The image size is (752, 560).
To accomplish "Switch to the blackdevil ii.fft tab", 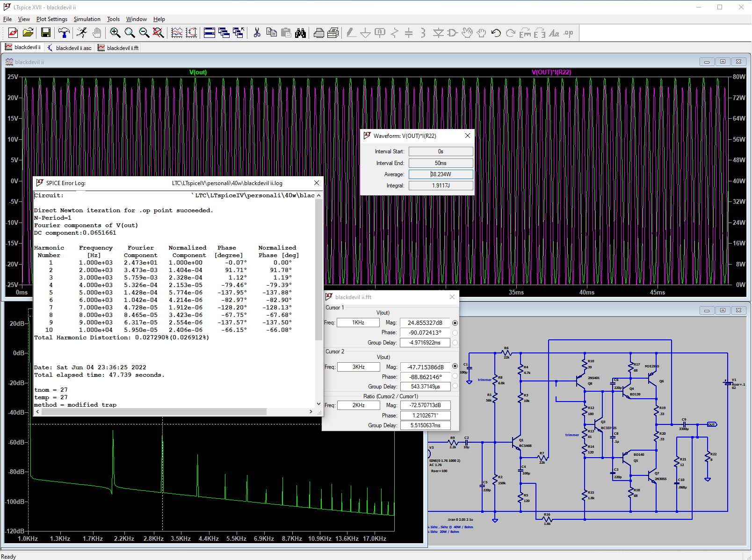I will [x=118, y=48].
